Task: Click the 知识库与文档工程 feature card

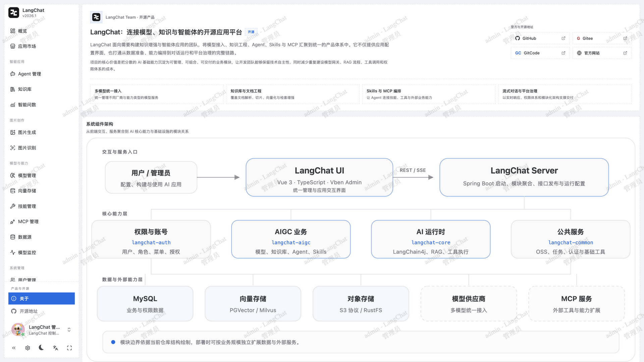Action: (x=292, y=94)
